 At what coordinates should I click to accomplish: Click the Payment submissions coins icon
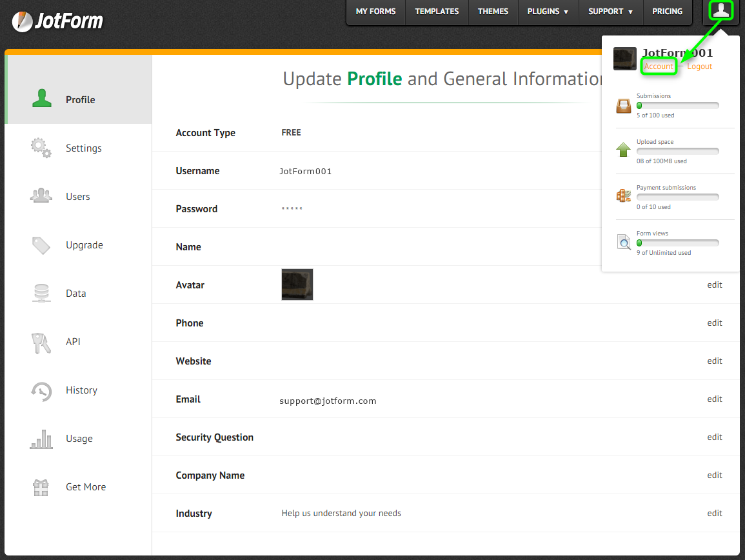[623, 195]
